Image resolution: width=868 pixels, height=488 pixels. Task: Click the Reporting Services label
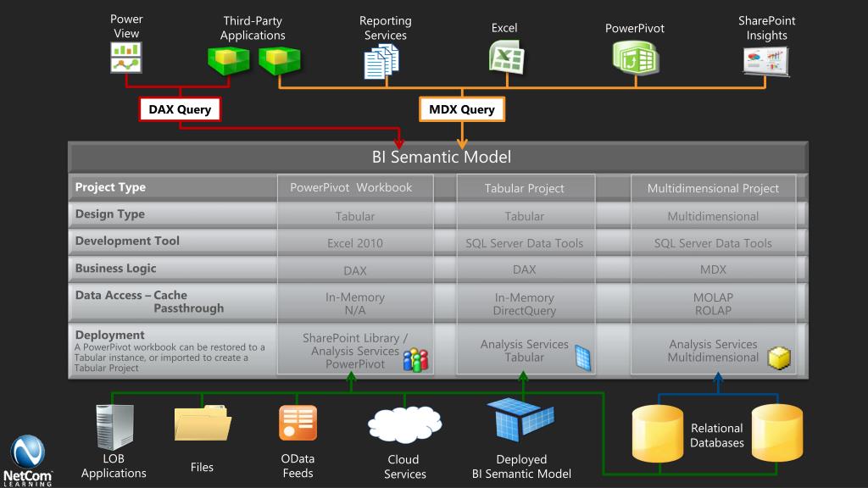(x=386, y=28)
